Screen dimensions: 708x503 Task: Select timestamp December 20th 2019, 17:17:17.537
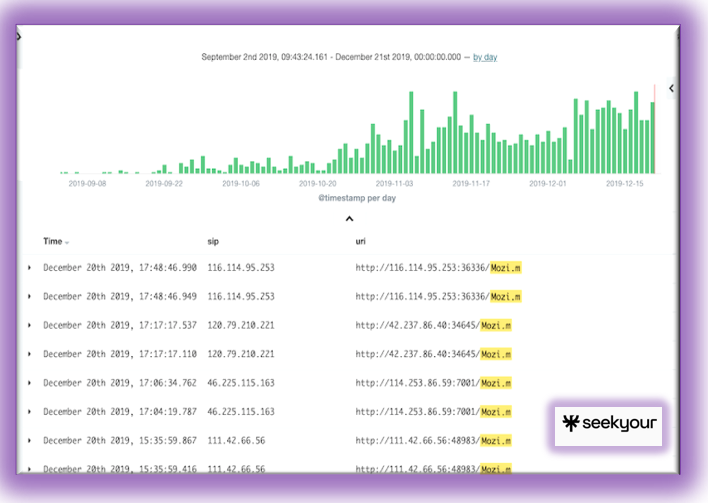pyautogui.click(x=120, y=326)
